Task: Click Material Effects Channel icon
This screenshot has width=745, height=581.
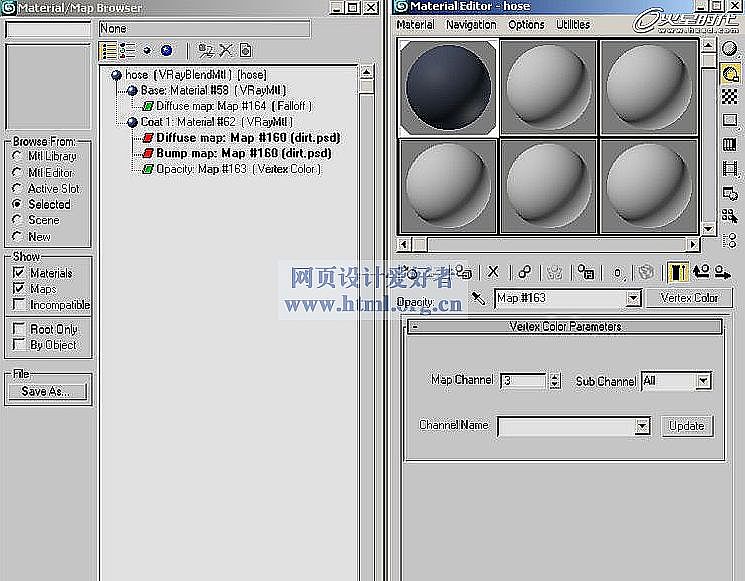Action: (617, 273)
